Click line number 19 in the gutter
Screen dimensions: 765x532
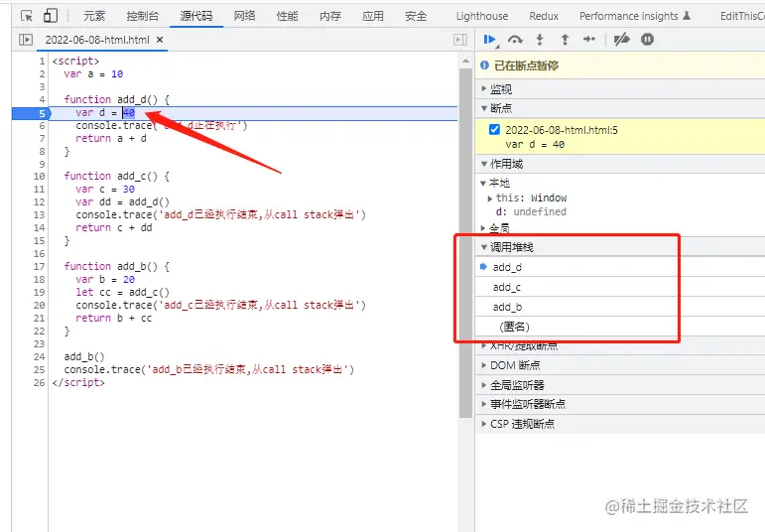click(39, 293)
